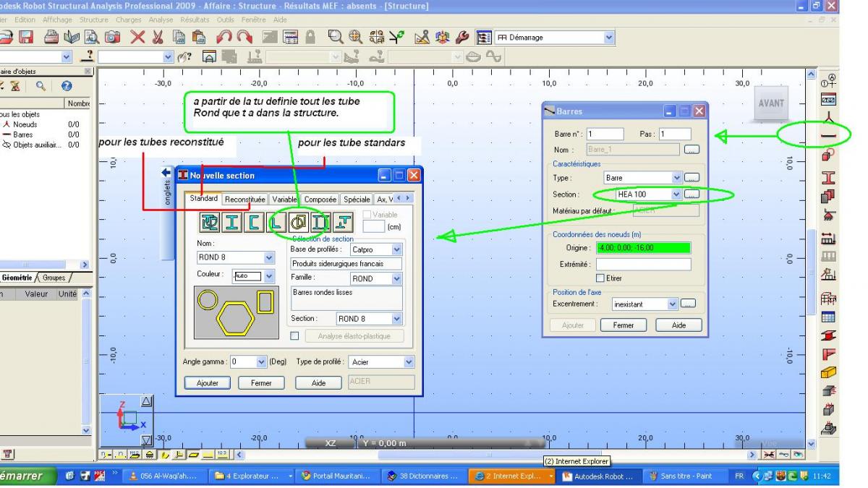Viewport: 868px width, 488px height.
Task: Switch to the Reconstituée tab
Action: tap(245, 199)
